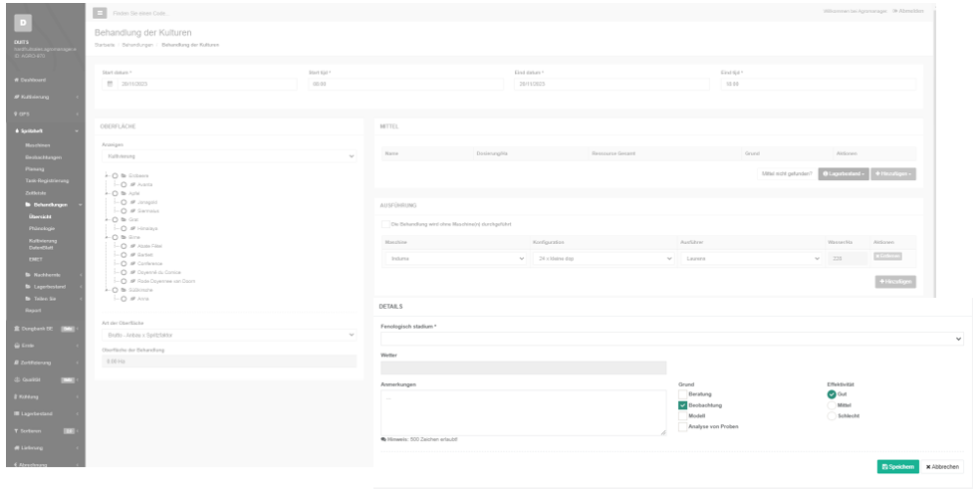Expand the Teilen Sie sidebar chevron

click(x=81, y=299)
